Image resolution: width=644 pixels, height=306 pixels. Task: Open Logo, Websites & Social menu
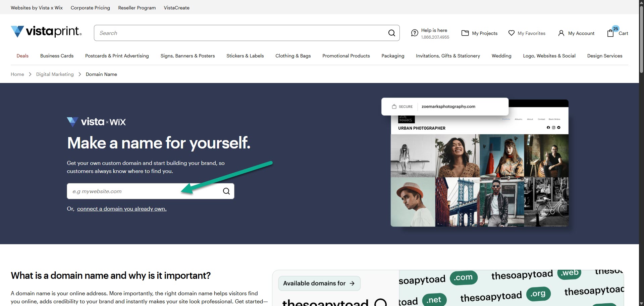click(549, 56)
